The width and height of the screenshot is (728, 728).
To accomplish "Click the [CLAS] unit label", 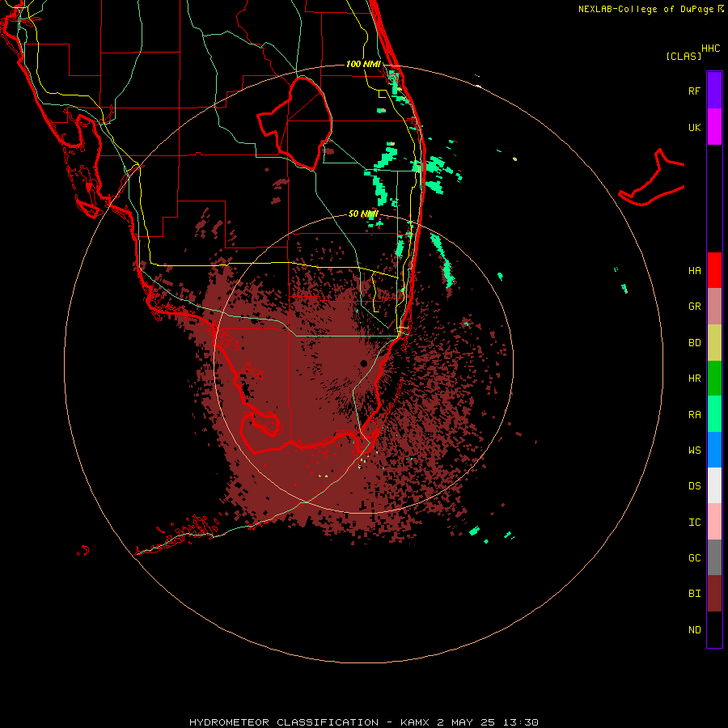I will click(x=684, y=56).
